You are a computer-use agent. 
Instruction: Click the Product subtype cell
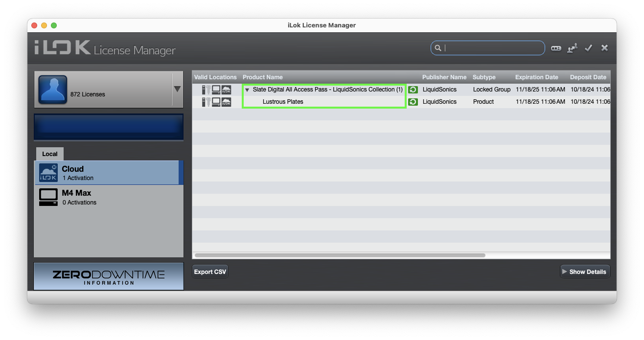coord(483,102)
